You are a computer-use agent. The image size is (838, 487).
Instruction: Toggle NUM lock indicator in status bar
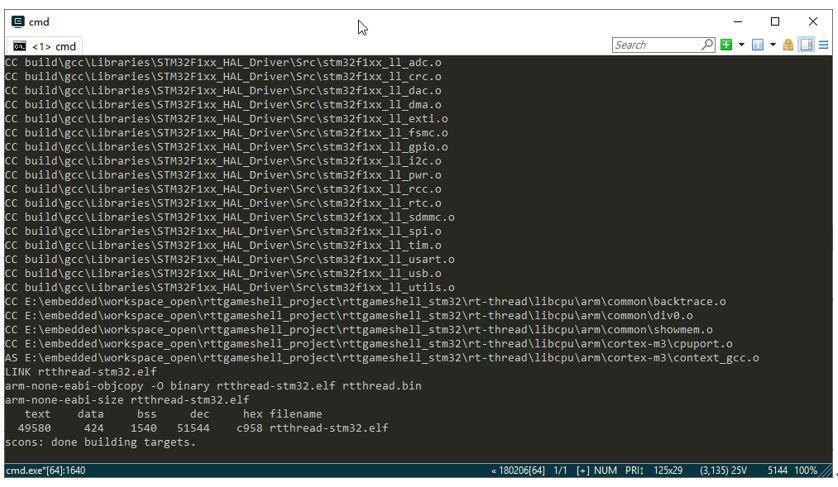point(605,470)
